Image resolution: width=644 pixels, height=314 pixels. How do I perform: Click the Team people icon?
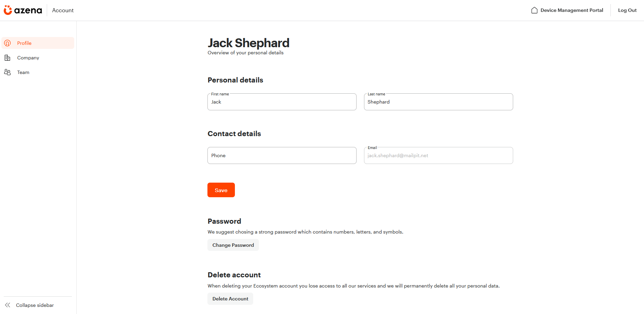[x=7, y=72]
